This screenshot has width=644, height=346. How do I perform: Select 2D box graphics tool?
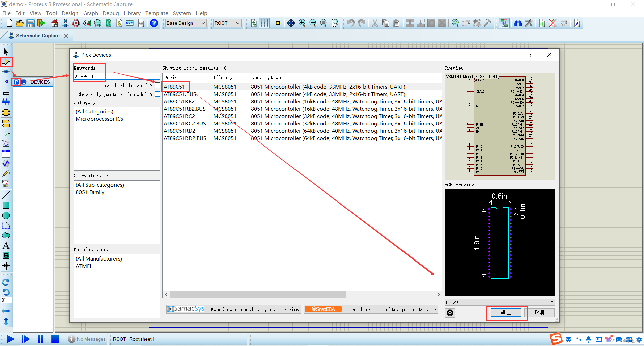6,205
